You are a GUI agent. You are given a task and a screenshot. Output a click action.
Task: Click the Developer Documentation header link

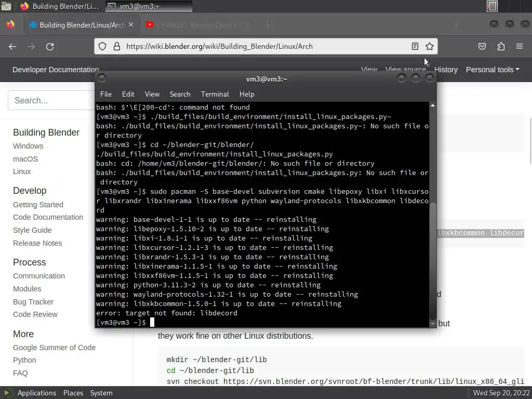pos(56,70)
